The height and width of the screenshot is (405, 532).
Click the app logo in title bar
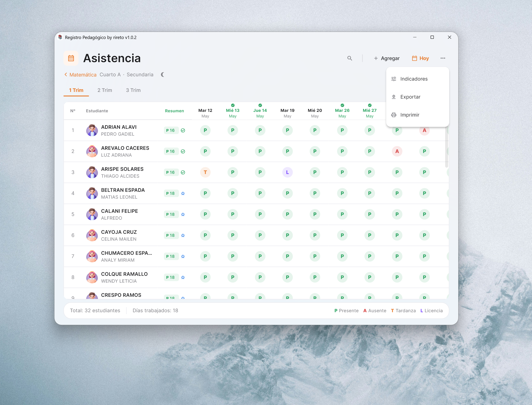click(60, 37)
